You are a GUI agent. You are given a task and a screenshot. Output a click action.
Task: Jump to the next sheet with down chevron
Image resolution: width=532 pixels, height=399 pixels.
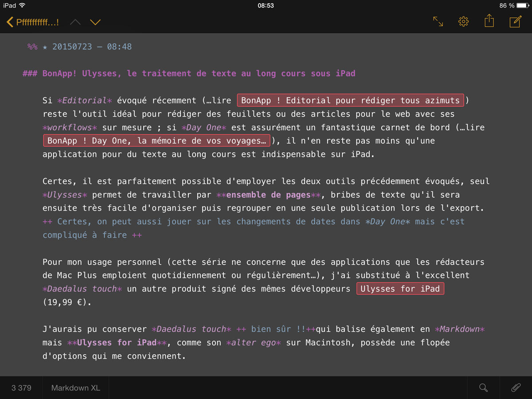tap(95, 22)
